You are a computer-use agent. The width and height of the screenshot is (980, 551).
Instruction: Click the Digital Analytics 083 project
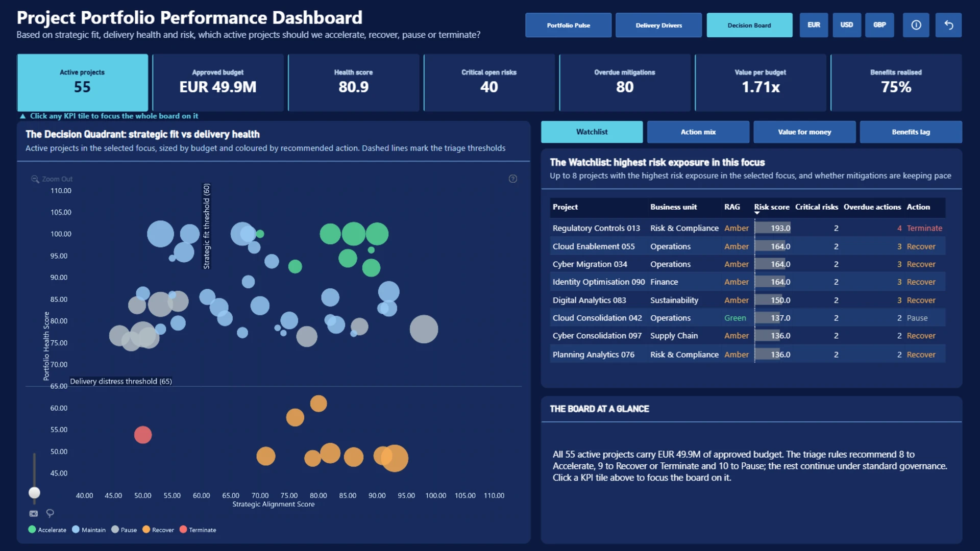click(x=589, y=300)
